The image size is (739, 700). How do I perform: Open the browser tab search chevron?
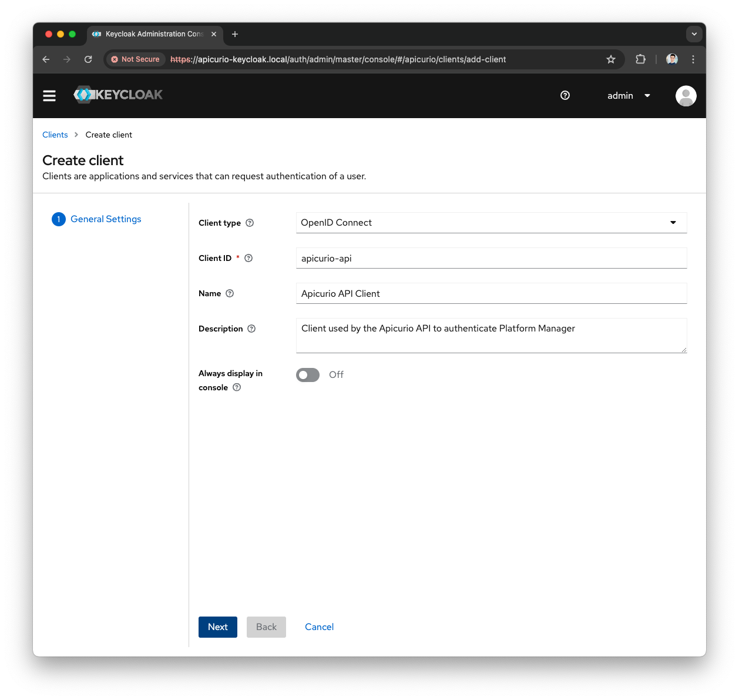(694, 34)
